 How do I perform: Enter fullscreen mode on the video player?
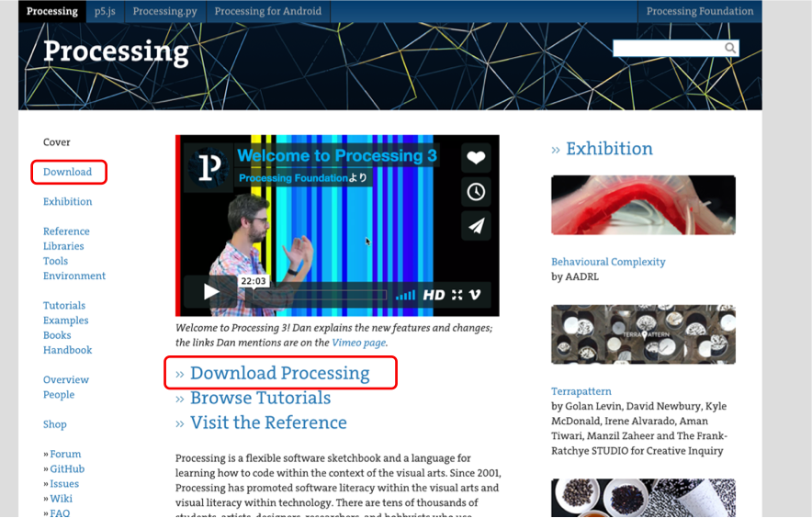tap(457, 295)
